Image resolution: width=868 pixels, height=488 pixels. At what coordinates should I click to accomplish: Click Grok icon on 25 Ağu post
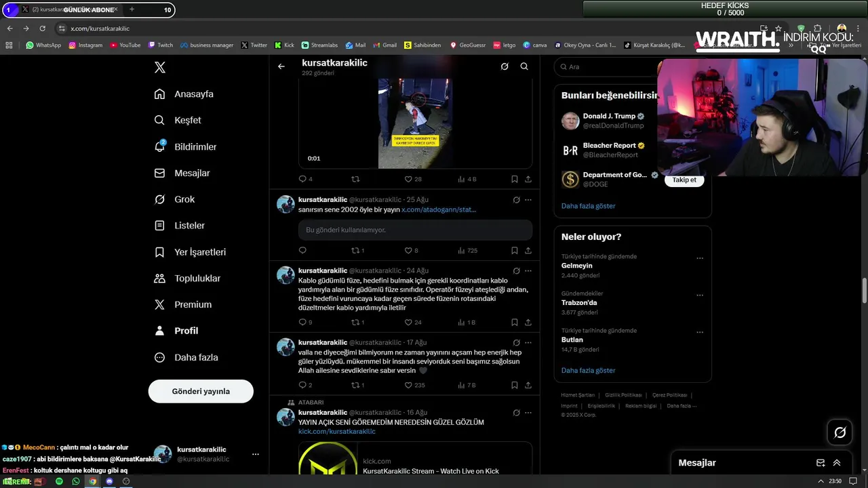(516, 200)
